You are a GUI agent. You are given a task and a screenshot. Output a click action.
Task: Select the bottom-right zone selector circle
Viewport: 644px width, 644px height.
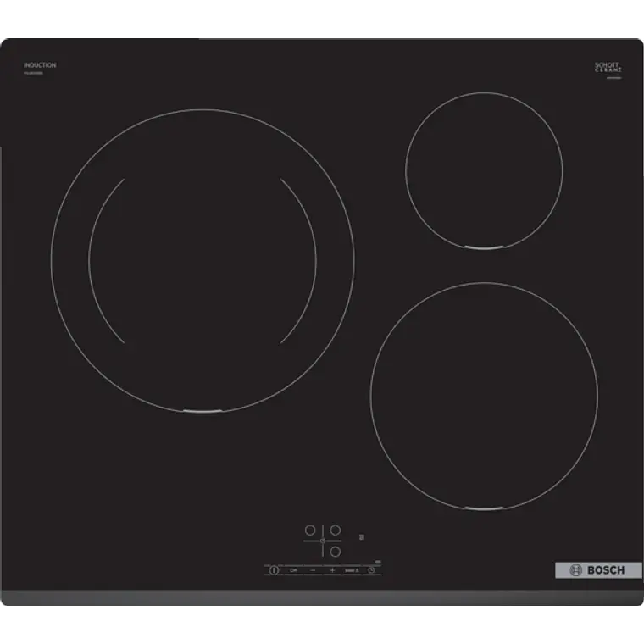[336, 552]
